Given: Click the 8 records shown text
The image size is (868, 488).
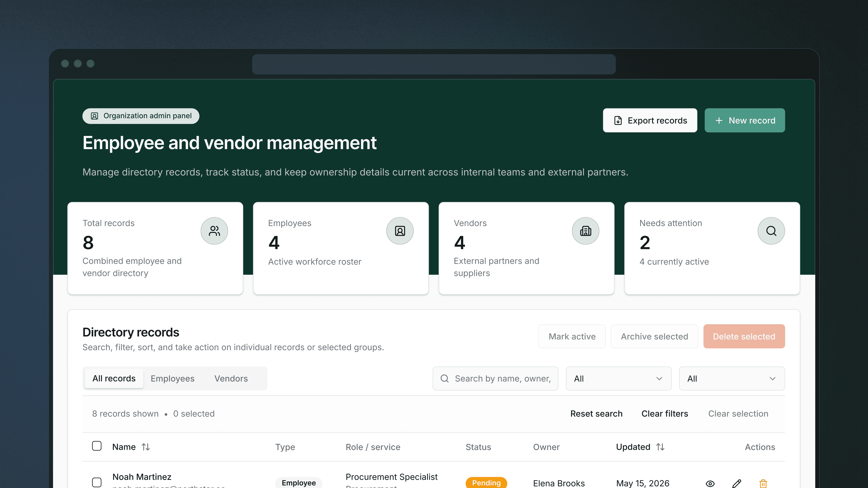Looking at the screenshot, I should (125, 414).
